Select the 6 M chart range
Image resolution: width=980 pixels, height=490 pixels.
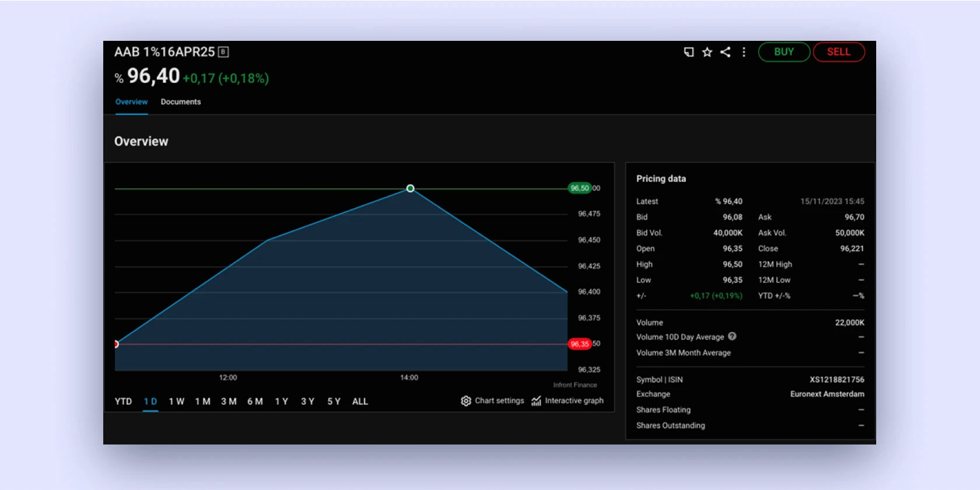255,401
